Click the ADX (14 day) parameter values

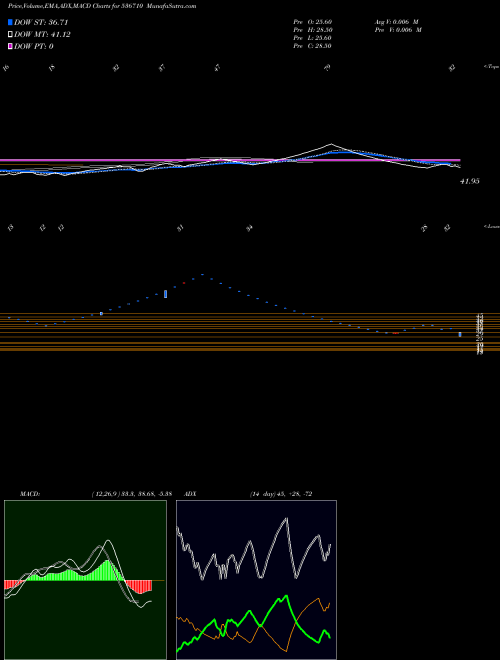[x=281, y=494]
